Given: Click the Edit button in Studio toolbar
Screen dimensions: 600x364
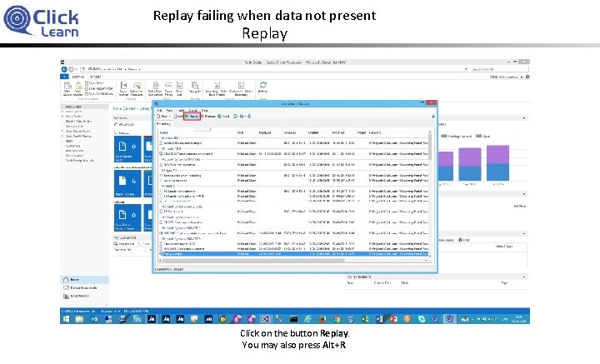Looking at the screenshot, I should tap(178, 116).
